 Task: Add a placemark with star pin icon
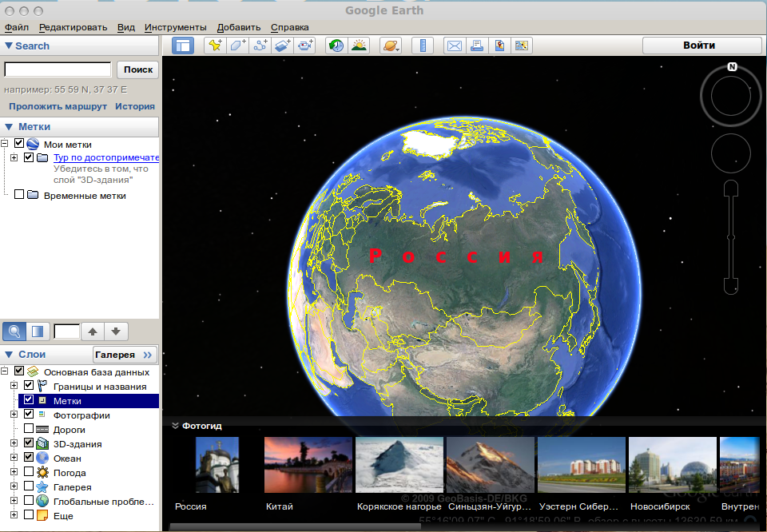click(215, 46)
